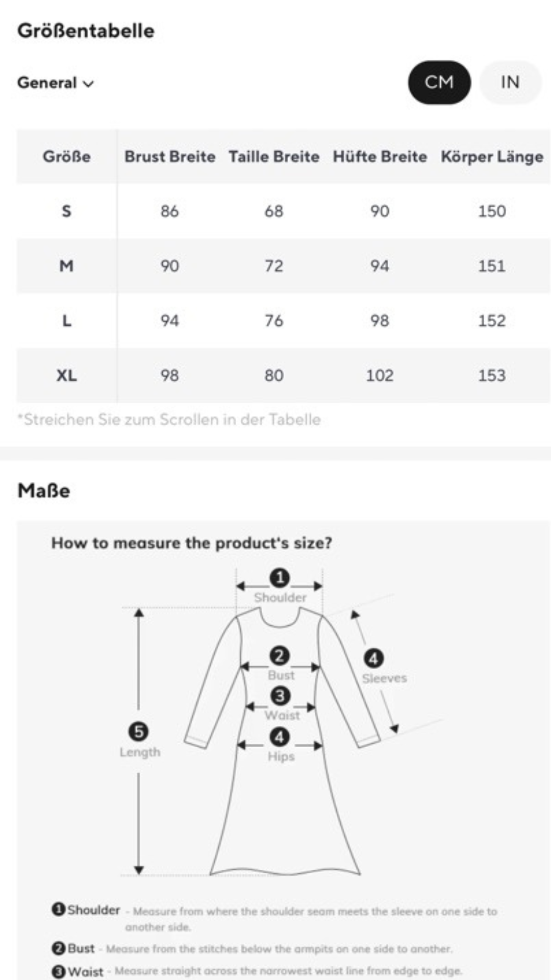Select the size XL row

[284, 376]
